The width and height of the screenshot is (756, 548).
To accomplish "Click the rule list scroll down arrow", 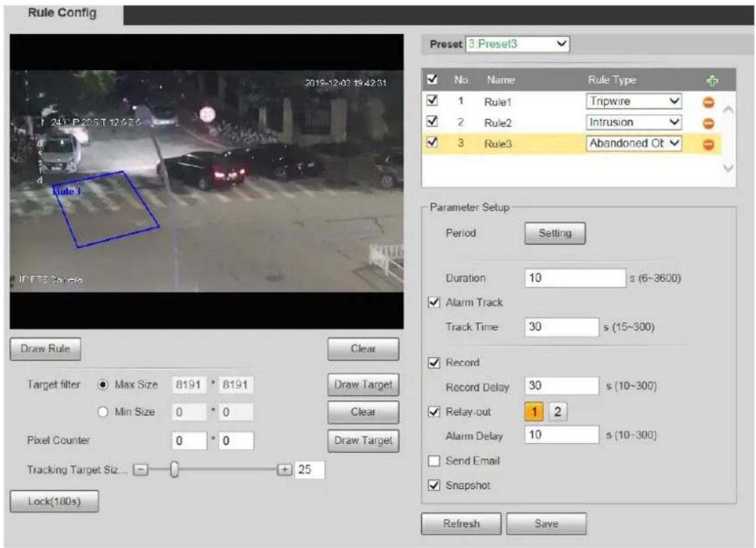I will 728,168.
